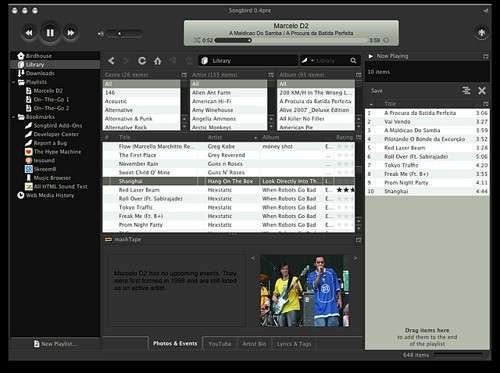Click the Library location bar
The image size is (500, 373).
248,61
